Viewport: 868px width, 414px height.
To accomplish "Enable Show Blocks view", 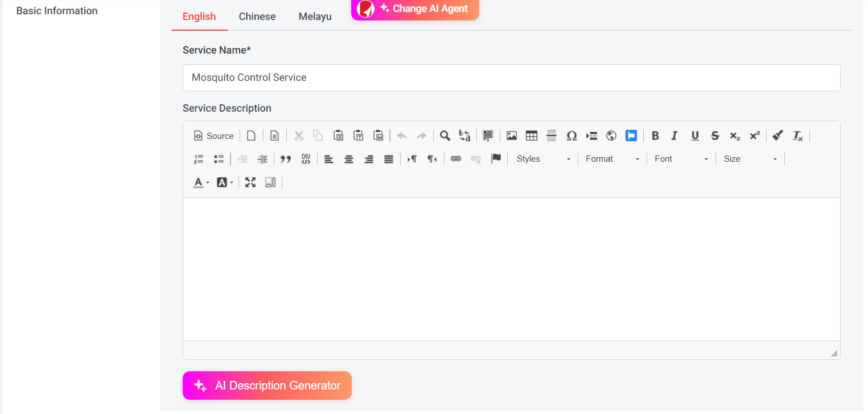I will 270,182.
